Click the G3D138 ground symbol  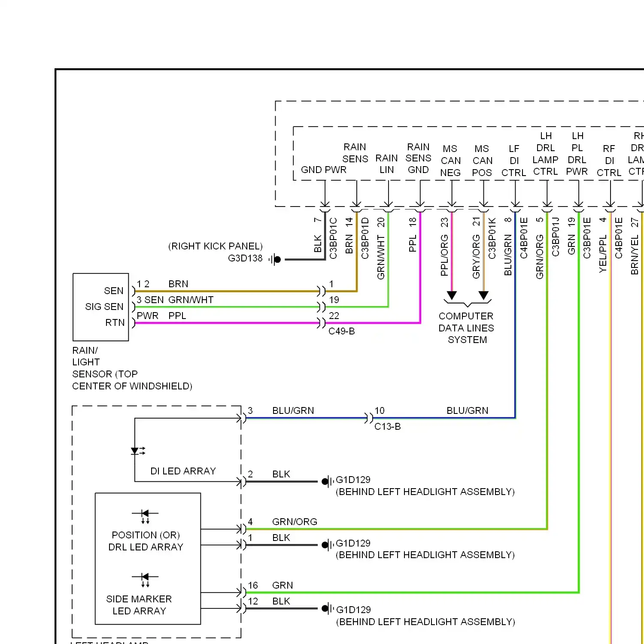(275, 259)
